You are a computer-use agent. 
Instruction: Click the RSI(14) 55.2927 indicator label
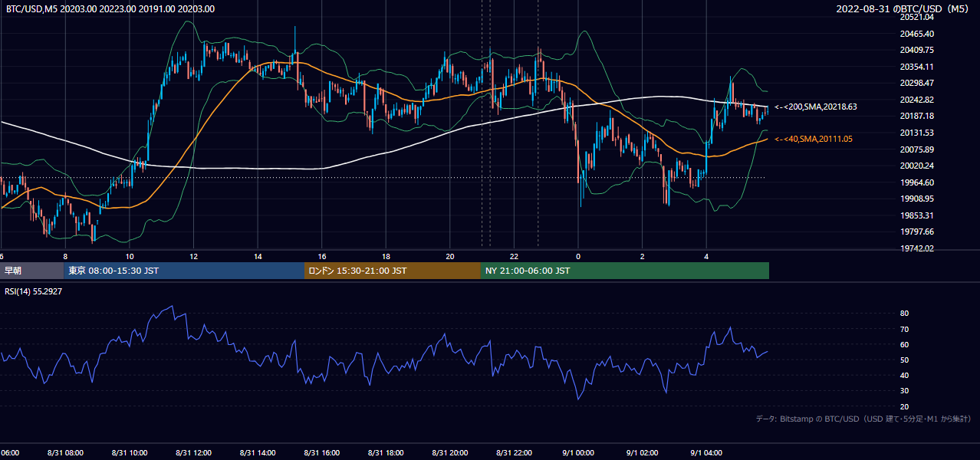click(34, 291)
